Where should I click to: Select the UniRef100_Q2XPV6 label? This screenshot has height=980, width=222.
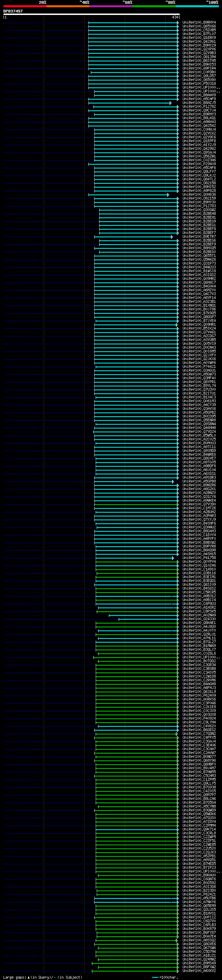199,49
